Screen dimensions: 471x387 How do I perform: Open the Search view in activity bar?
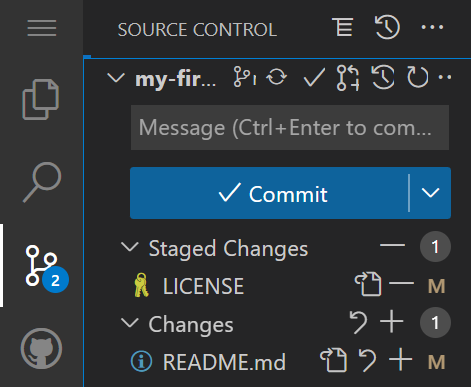(42, 182)
